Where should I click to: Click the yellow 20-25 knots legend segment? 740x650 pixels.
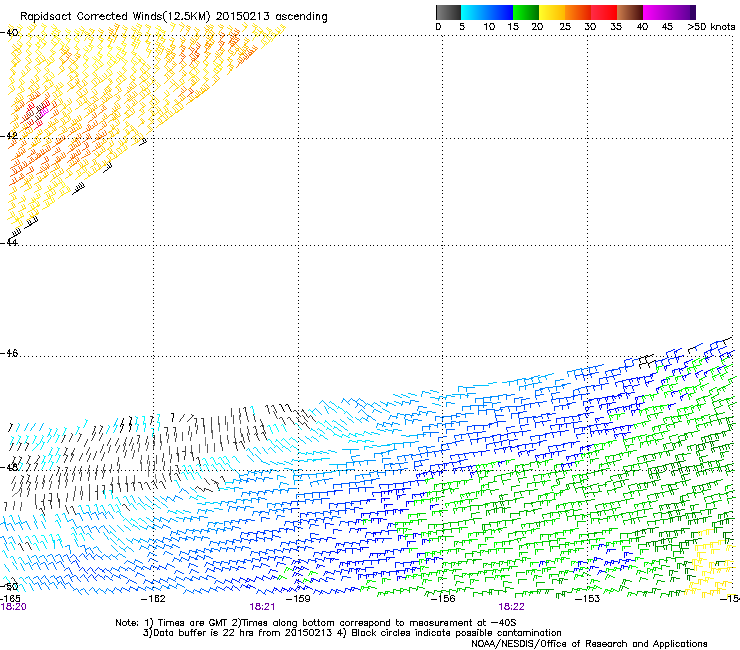click(x=552, y=12)
